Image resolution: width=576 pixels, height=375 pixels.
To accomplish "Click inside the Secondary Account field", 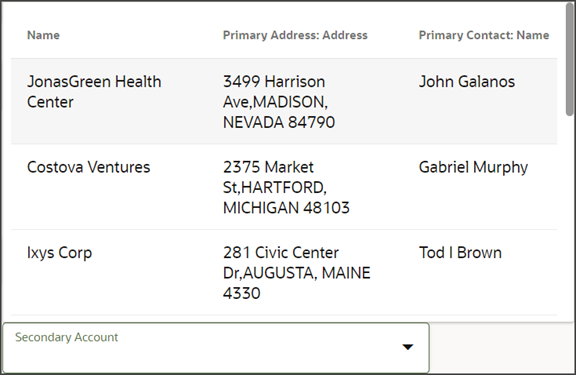I will pyautogui.click(x=216, y=348).
